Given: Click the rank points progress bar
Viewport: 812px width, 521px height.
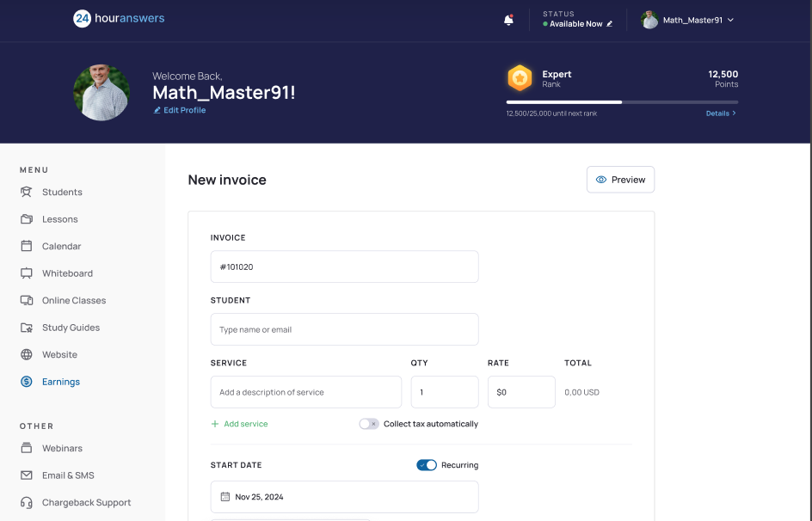Looking at the screenshot, I should pos(622,102).
